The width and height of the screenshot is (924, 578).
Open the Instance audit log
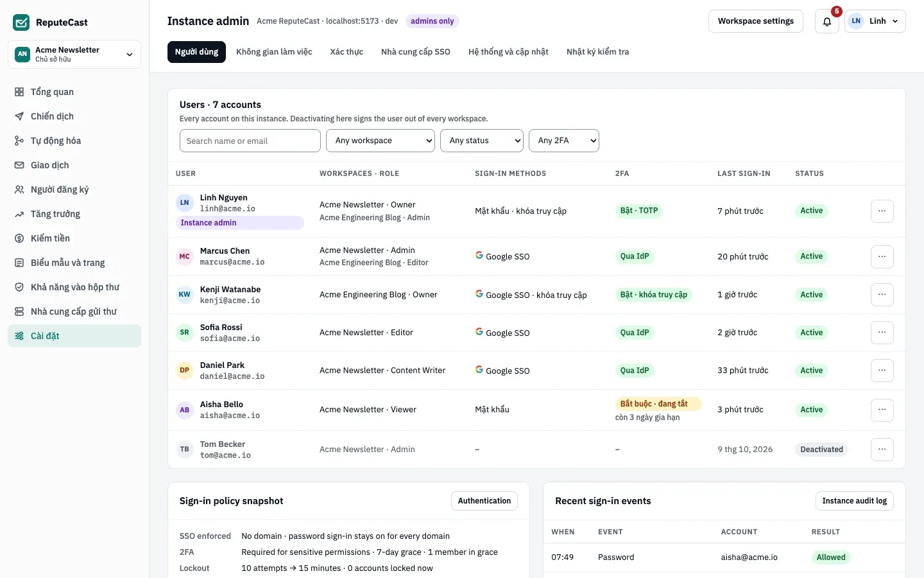point(855,501)
